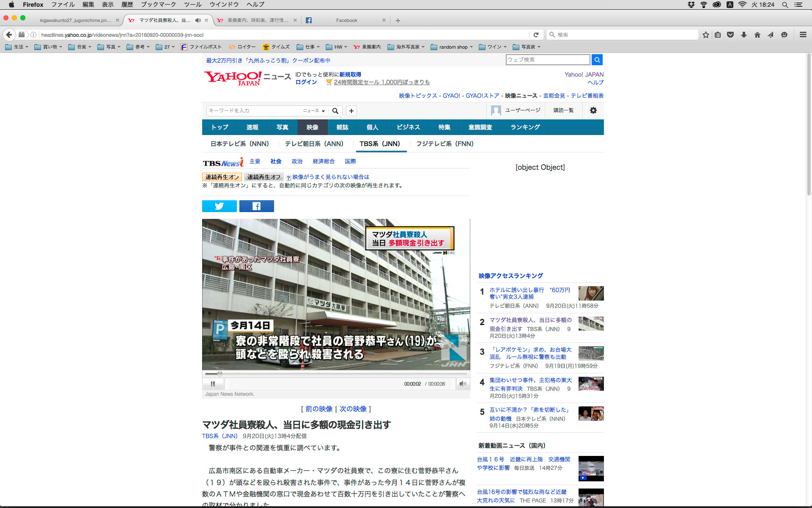
Task: Reload the page in Firefox
Action: (536, 35)
